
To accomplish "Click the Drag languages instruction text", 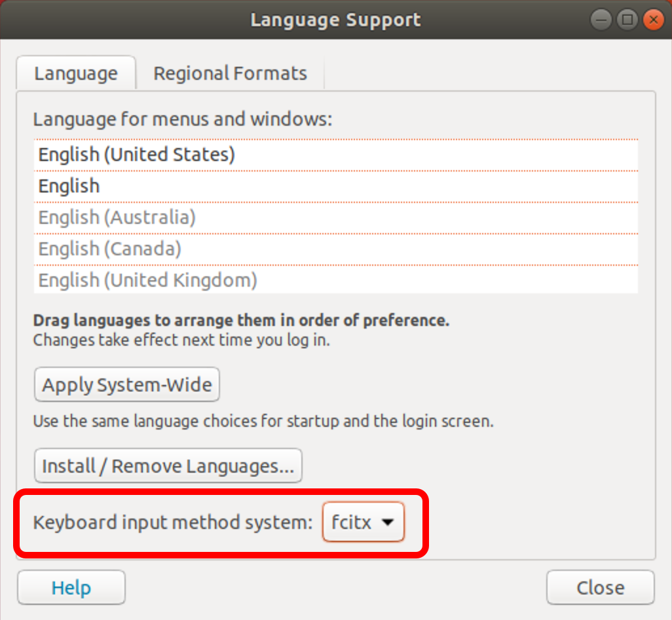I will point(241,320).
